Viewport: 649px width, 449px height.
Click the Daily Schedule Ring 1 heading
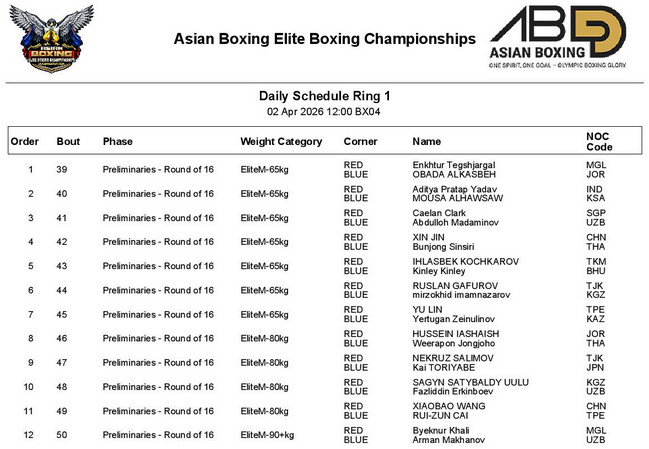pyautogui.click(x=324, y=96)
